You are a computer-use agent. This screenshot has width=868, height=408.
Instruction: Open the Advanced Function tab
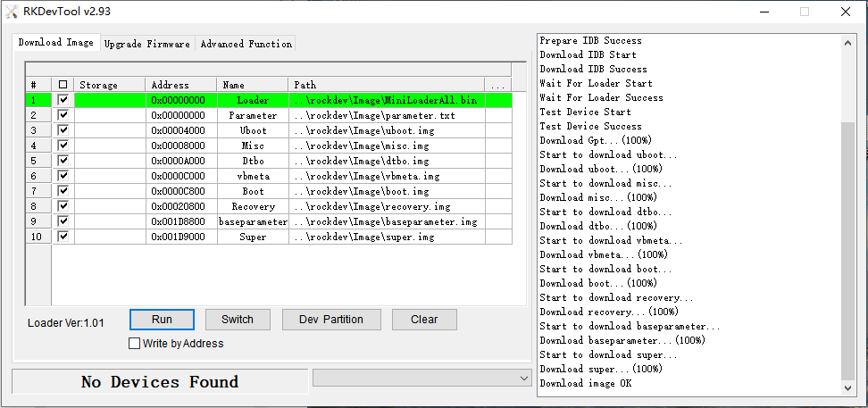coord(246,44)
